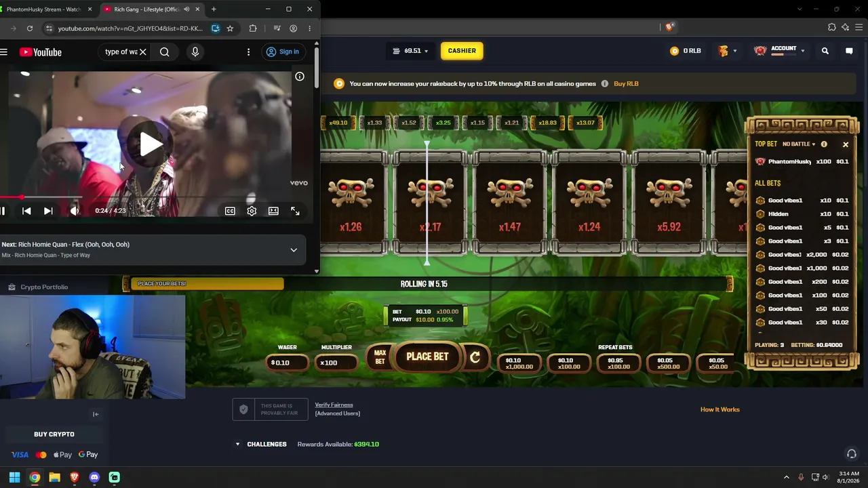Toggle YouTube theater mode
The height and width of the screenshot is (488, 868).
(273, 211)
